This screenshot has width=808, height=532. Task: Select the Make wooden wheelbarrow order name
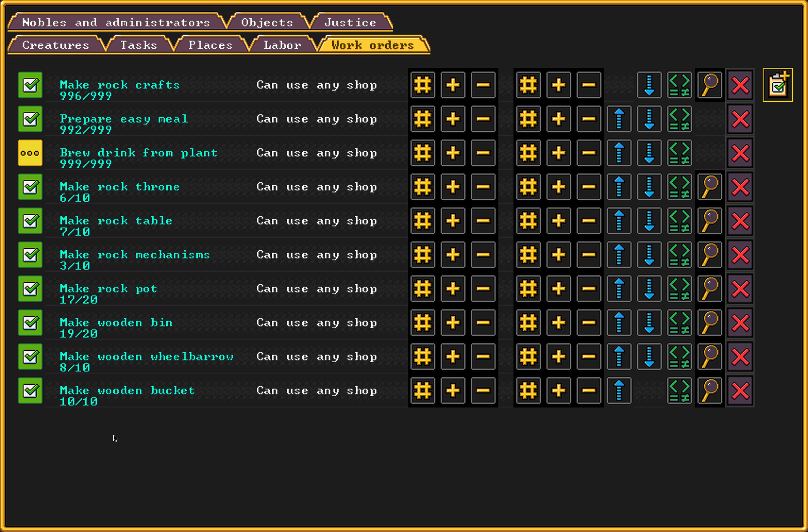click(x=146, y=357)
